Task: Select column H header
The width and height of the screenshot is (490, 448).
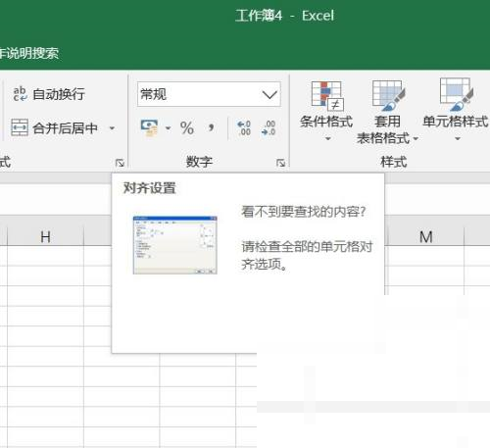Action: 45,236
